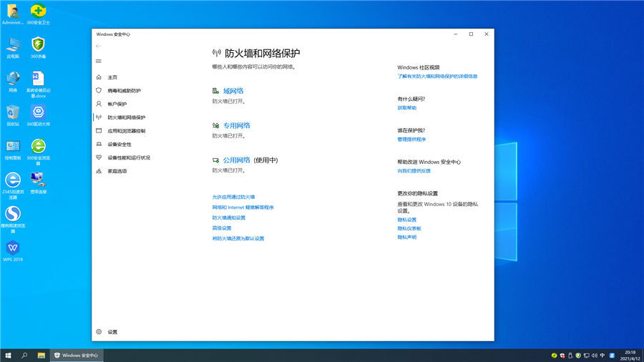Click 将防火墙还原为默认设置 link
The image size is (644, 362).
238,238
